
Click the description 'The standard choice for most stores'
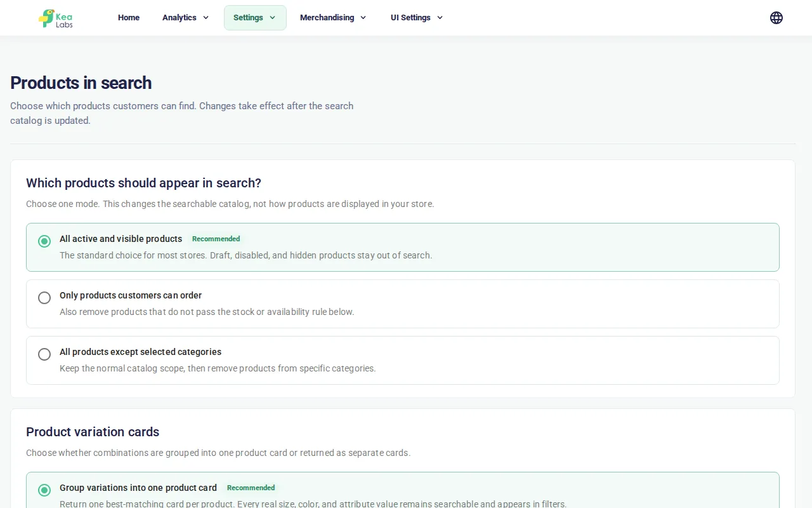[x=133, y=255]
